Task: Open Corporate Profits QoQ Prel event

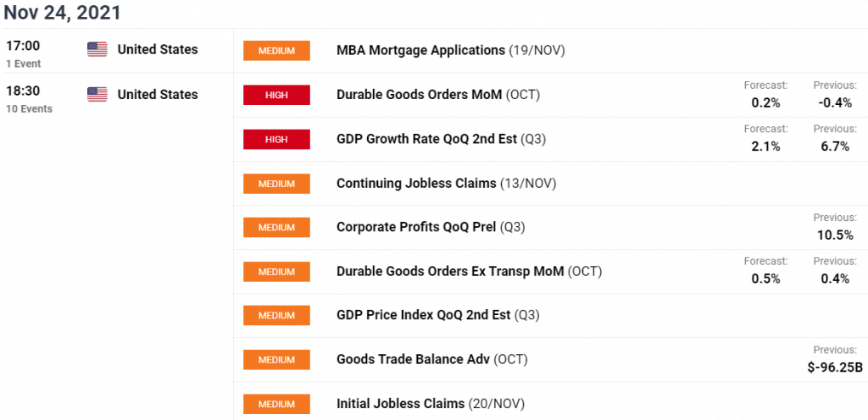Action: pos(431,227)
